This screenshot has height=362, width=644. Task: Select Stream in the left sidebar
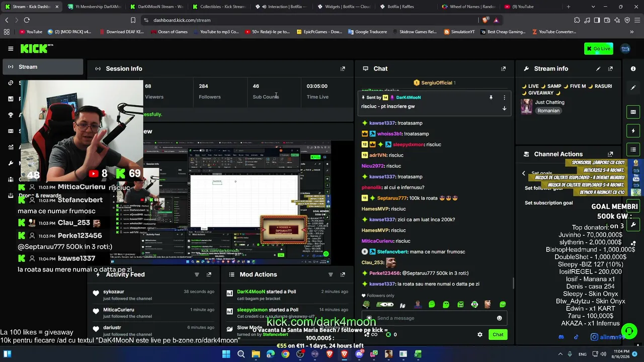[x=43, y=67]
